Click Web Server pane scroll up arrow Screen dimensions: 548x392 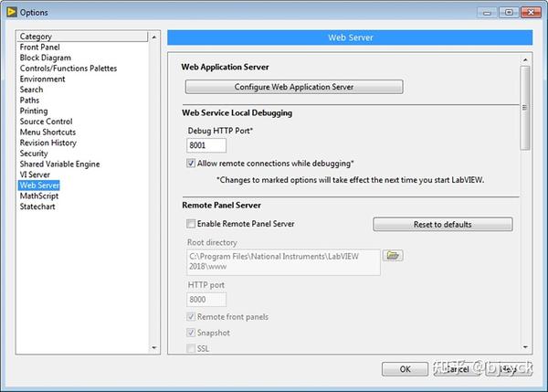525,60
